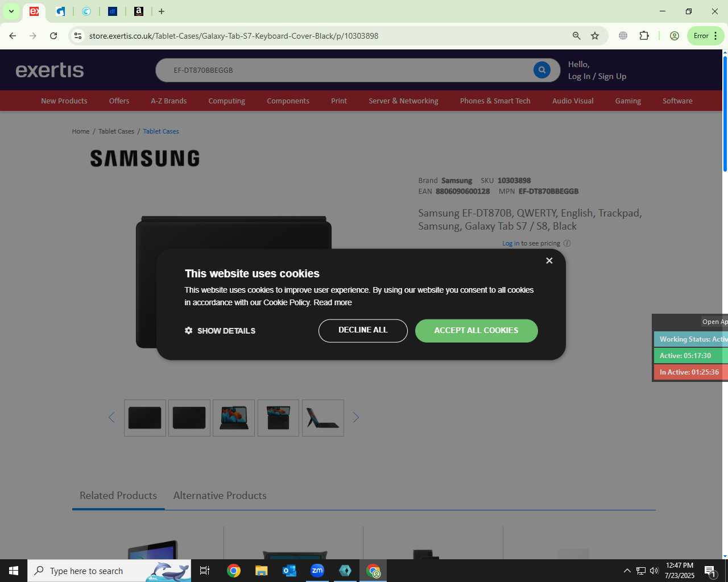Click the Error chrome menu button
This screenshot has width=728, height=582.
(706, 36)
